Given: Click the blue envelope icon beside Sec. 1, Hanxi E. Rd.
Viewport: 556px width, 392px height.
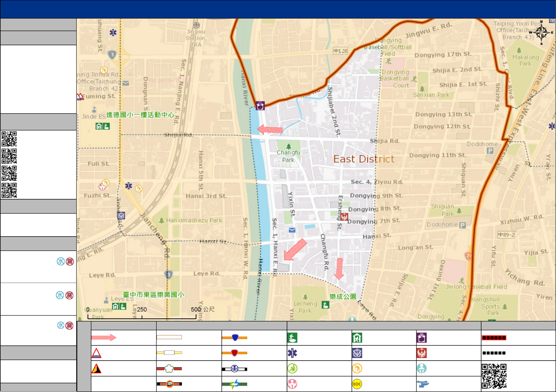Looking at the screenshot, I should [292, 230].
